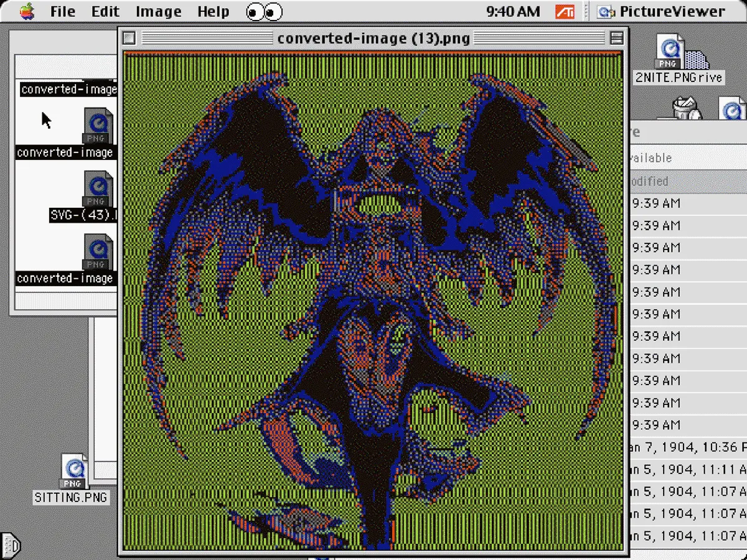The width and height of the screenshot is (747, 560).
Task: Select the PNG file icon above SVG-(43)
Action: 98,126
